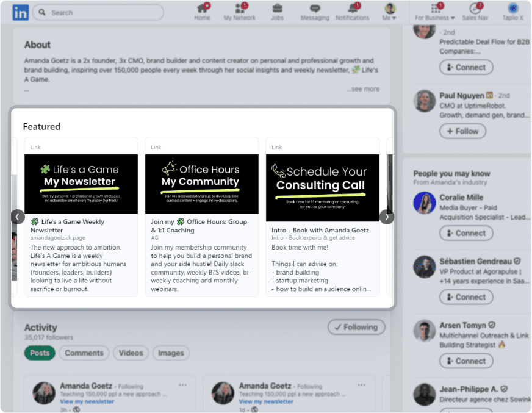The height and width of the screenshot is (413, 532).
Task: Connect with Coralie Mille
Action: tap(466, 233)
